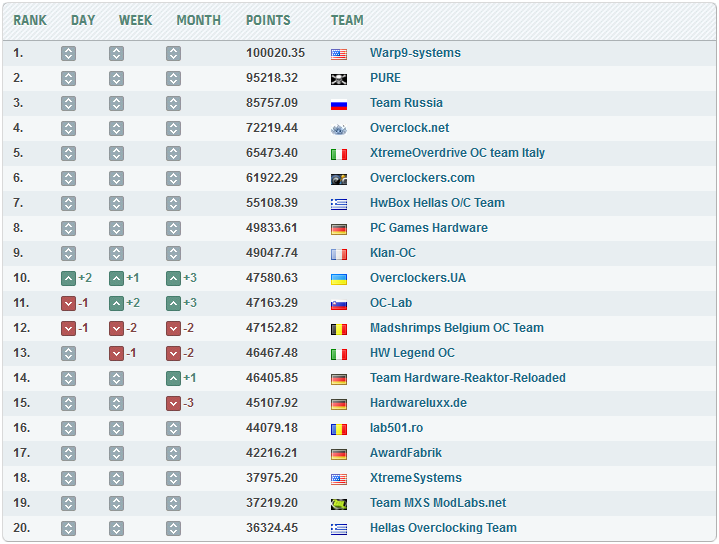Click the flag icon beside Warp9-systems
This screenshot has height=544, width=719.
pyautogui.click(x=339, y=54)
